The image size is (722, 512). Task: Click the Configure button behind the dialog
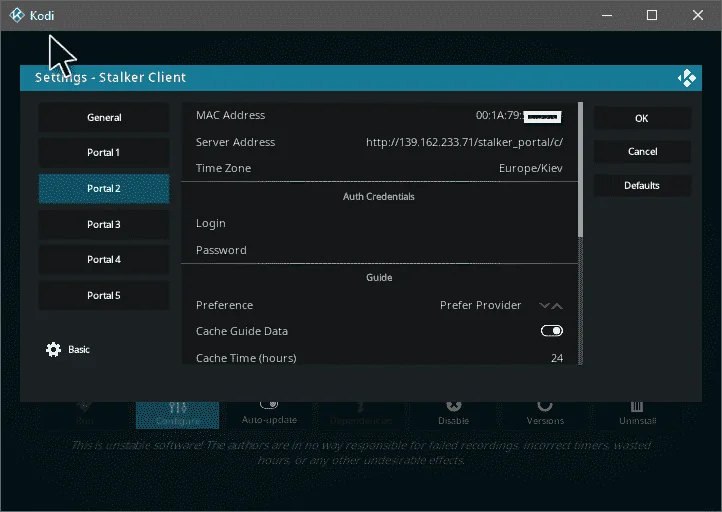point(177,415)
